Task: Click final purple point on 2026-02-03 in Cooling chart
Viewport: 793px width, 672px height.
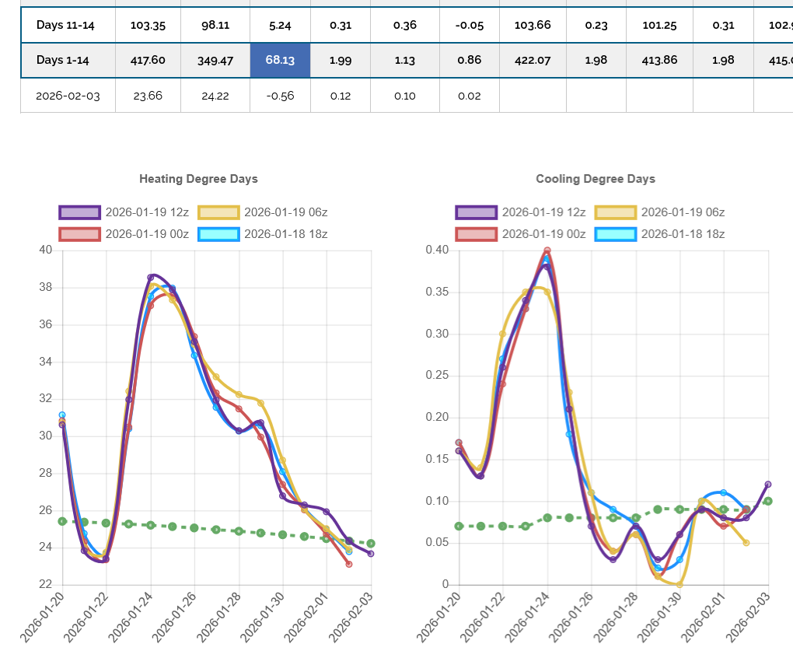Action: 768,484
